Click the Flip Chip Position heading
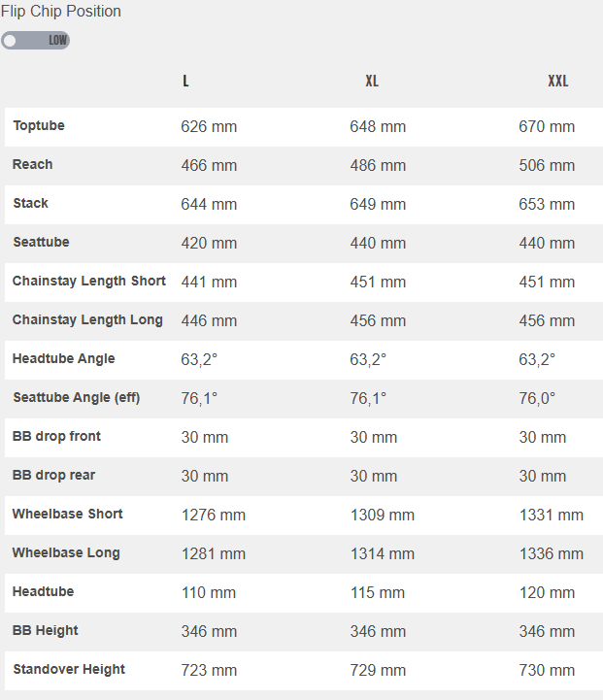 [x=61, y=12]
